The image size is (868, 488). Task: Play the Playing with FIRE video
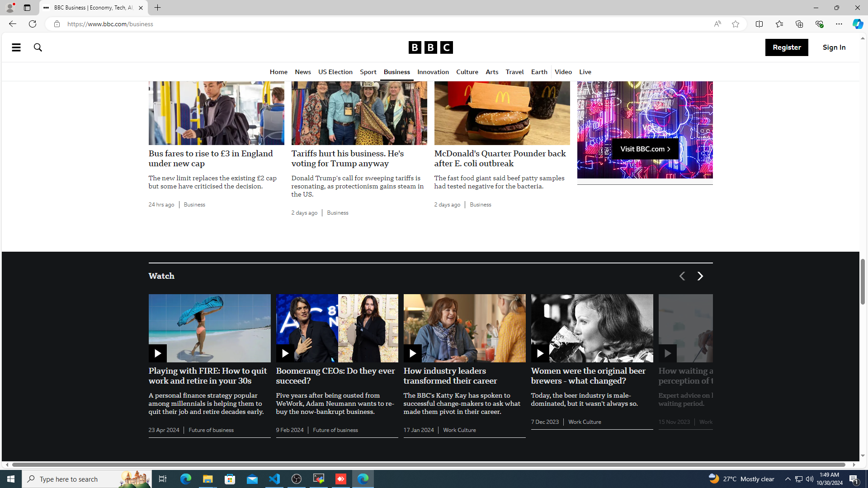point(157,353)
